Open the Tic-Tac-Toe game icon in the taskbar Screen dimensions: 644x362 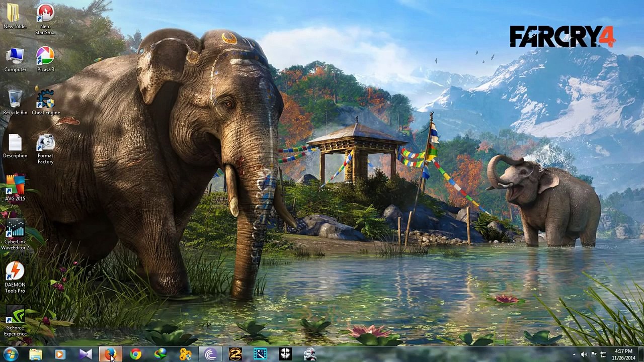pos(186,354)
